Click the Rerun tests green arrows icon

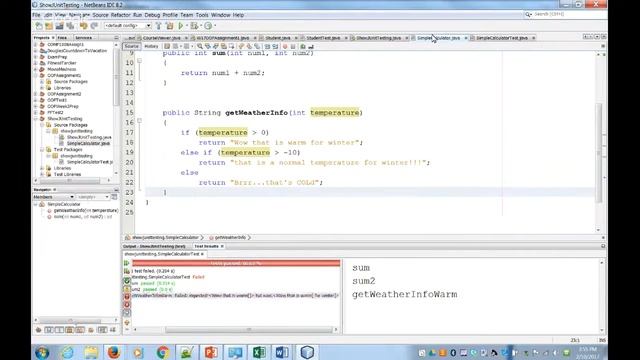click(127, 263)
